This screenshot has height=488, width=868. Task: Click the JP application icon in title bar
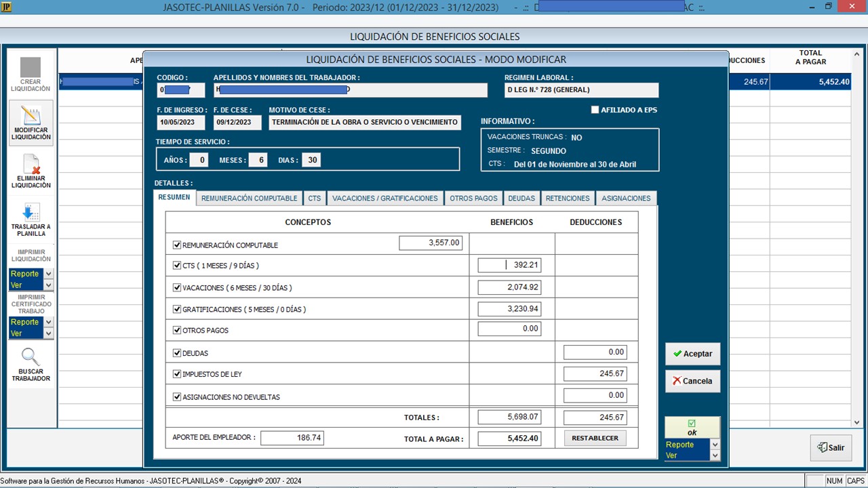point(7,7)
